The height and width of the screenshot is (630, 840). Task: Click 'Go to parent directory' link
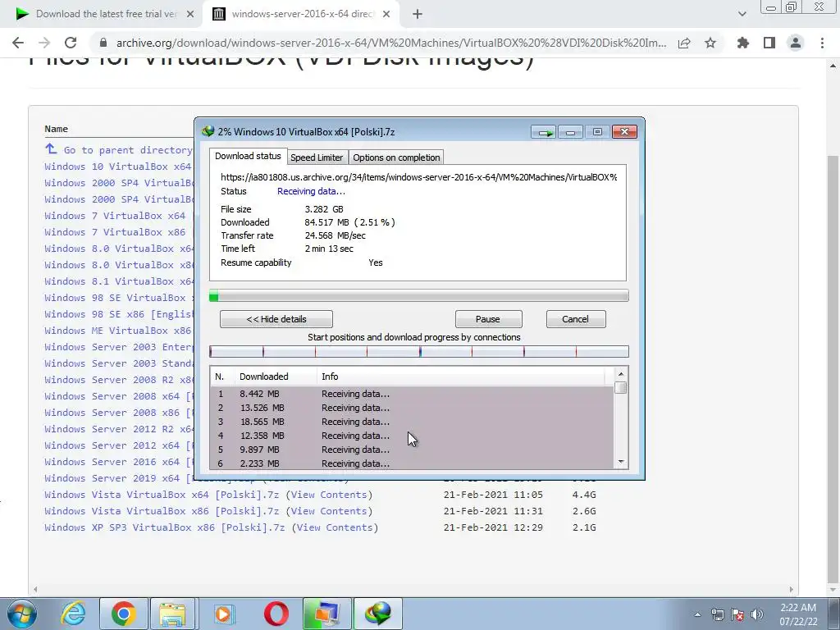pos(127,150)
